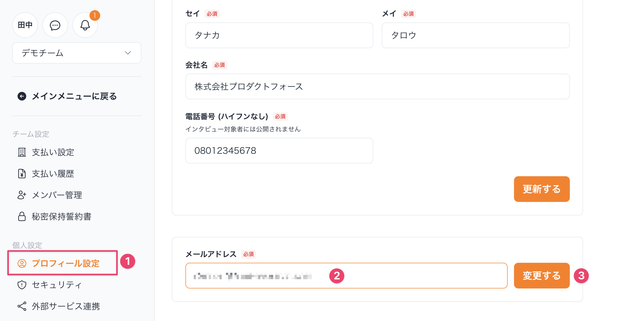The image size is (644, 321).
Task: Open the chat messages icon
Action: tap(55, 25)
